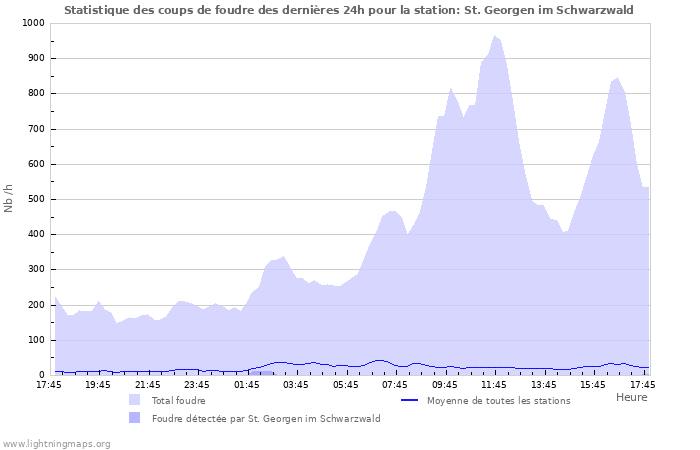Click the 07:45 time tick label
Screen dimensions: 700x450
tap(395, 384)
